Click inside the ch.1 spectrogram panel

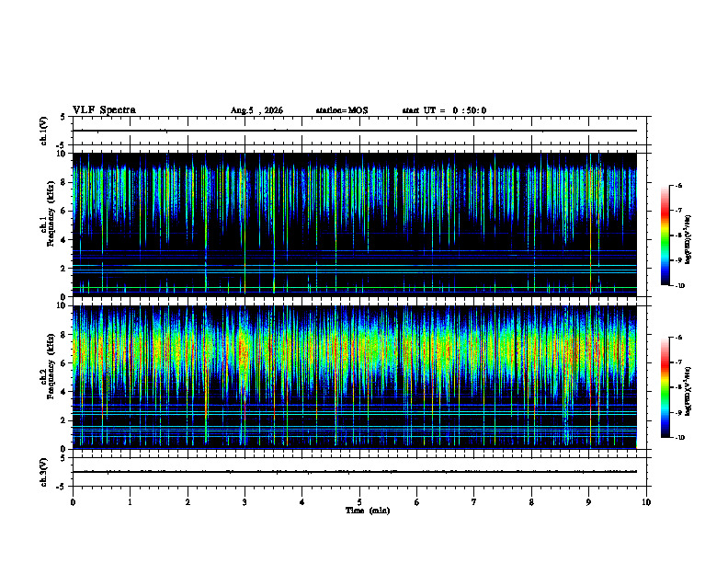point(354,224)
